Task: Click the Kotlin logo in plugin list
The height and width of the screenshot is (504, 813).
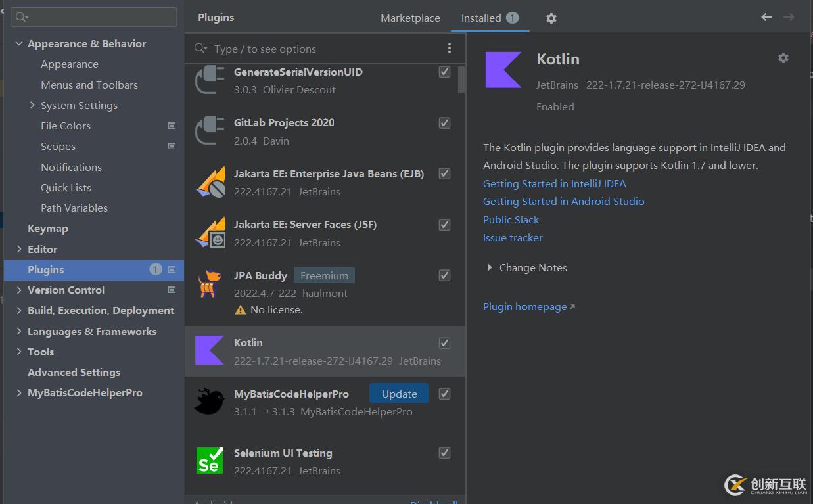Action: click(210, 350)
